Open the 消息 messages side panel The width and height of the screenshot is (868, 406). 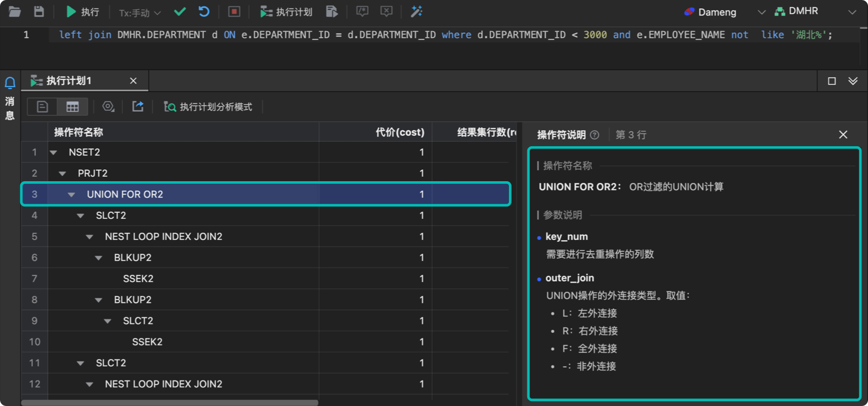point(10,108)
